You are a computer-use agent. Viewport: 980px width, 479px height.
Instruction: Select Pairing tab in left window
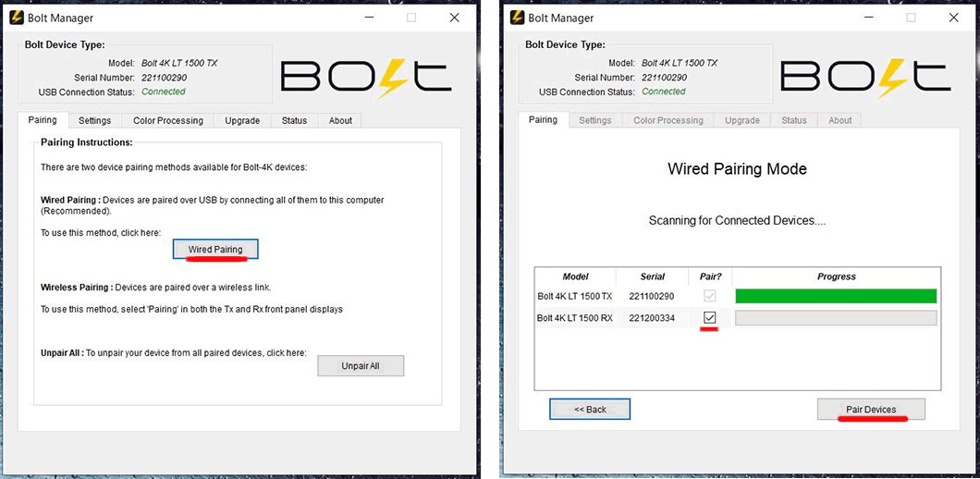click(43, 119)
